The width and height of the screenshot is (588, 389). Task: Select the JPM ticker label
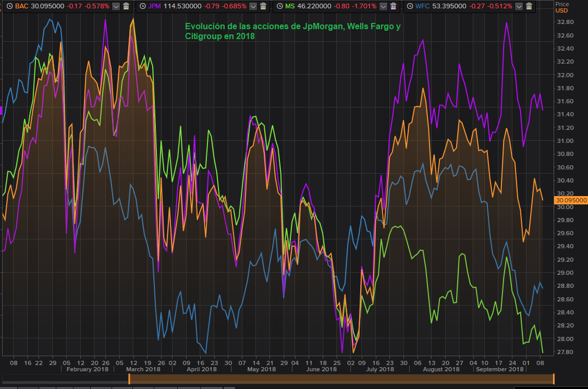(x=154, y=6)
